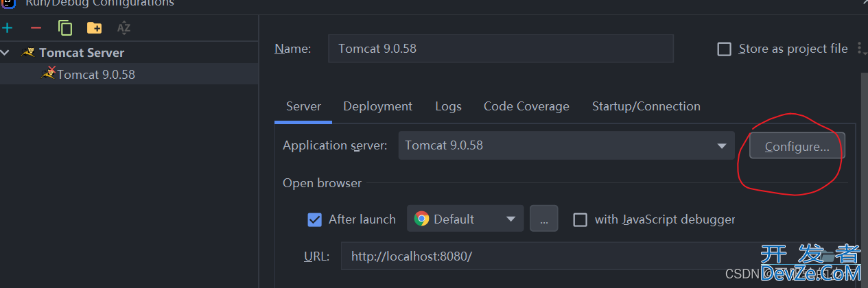Click the Configure... button
This screenshot has height=288, width=868.
797,146
